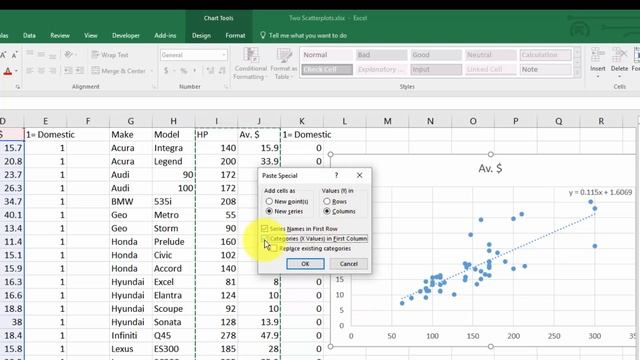This screenshot has height=360, width=640.
Task: Click the Increase Decimal icon
Action: click(210, 71)
